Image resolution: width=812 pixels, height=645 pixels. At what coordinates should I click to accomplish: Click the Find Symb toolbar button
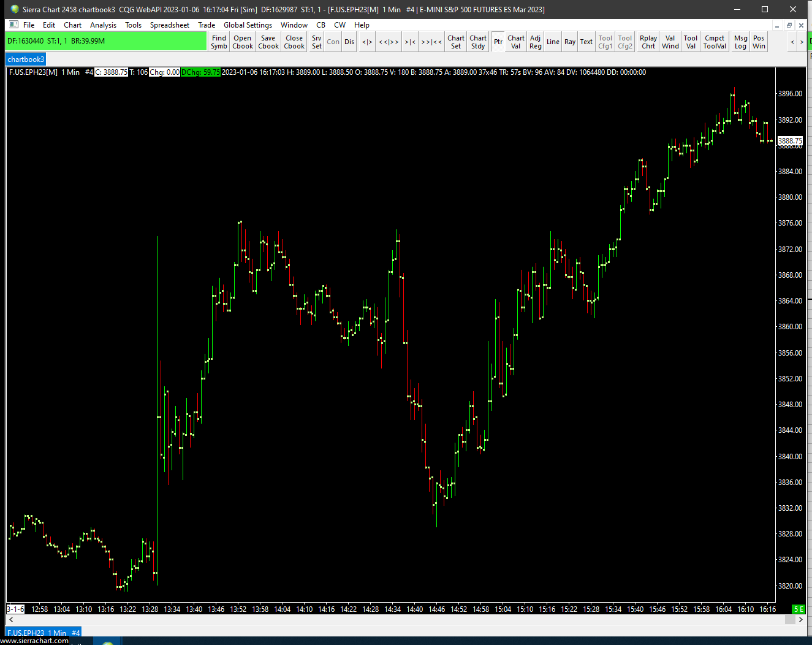coord(219,42)
